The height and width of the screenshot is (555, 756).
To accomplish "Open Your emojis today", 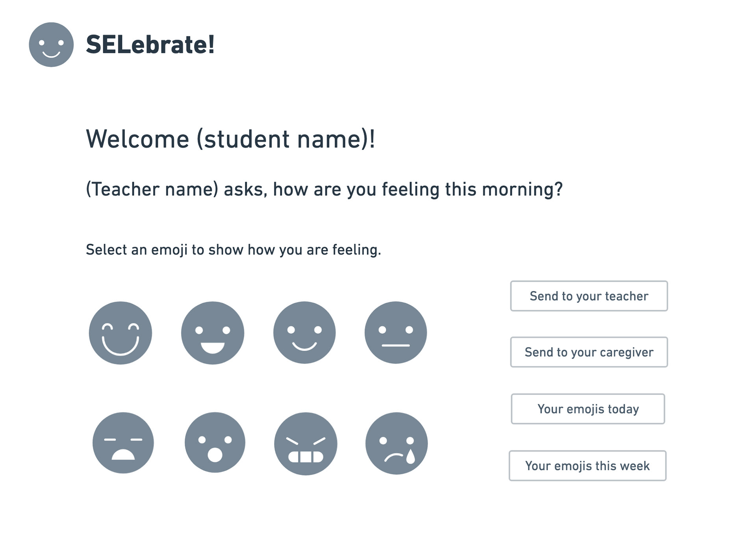I will click(x=588, y=409).
